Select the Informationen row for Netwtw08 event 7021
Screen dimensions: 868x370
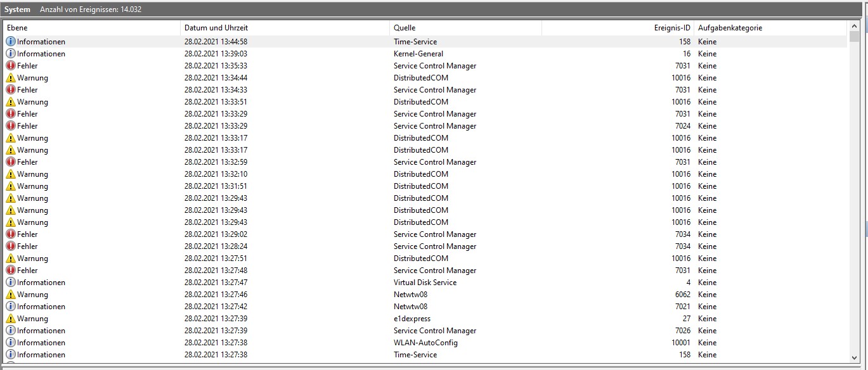254,306
